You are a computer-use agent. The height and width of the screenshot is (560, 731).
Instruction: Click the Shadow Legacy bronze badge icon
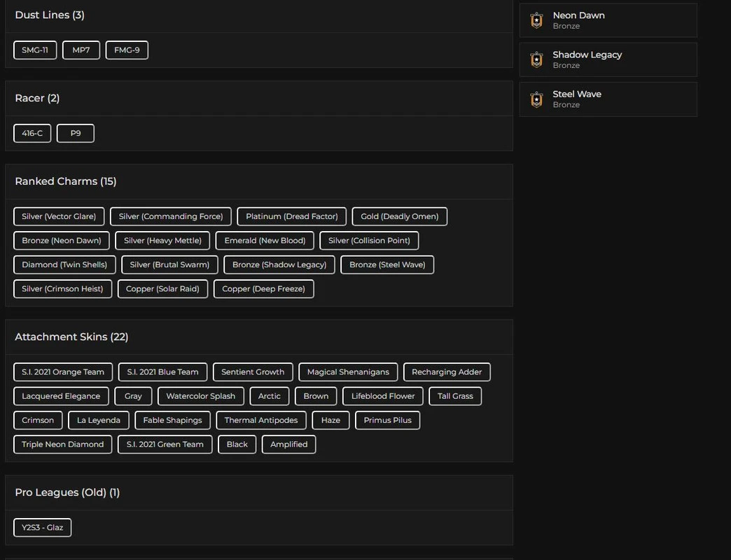[x=536, y=59]
